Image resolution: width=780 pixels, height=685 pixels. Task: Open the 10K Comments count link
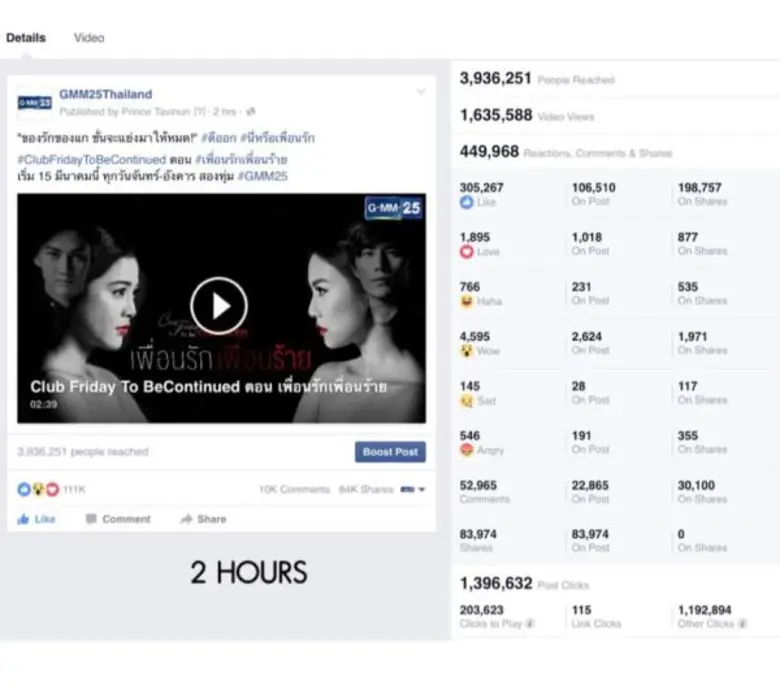click(294, 490)
